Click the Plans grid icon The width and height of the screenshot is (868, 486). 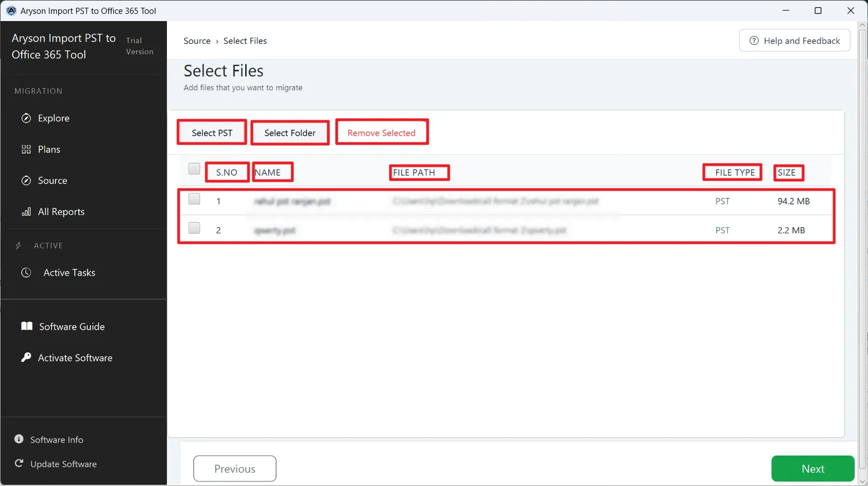(x=26, y=149)
